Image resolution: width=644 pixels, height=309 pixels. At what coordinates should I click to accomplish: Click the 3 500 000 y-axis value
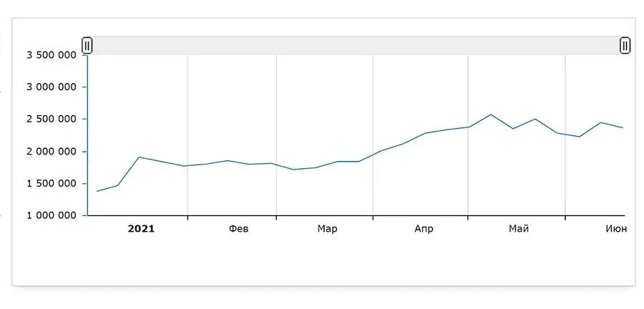pyautogui.click(x=51, y=55)
